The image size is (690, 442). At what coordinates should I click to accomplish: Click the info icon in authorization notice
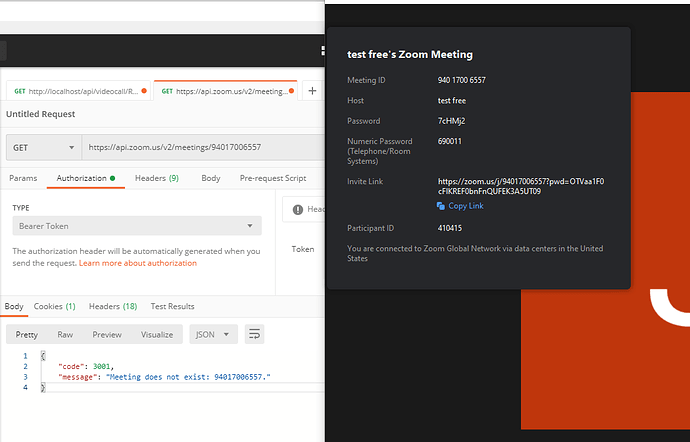tap(298, 210)
